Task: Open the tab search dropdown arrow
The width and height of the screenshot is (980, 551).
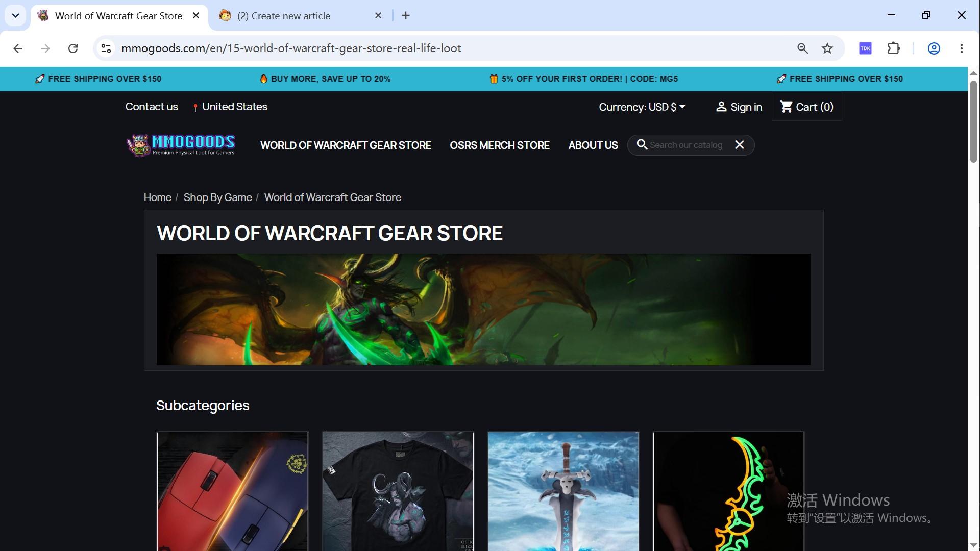Action: 15,16
